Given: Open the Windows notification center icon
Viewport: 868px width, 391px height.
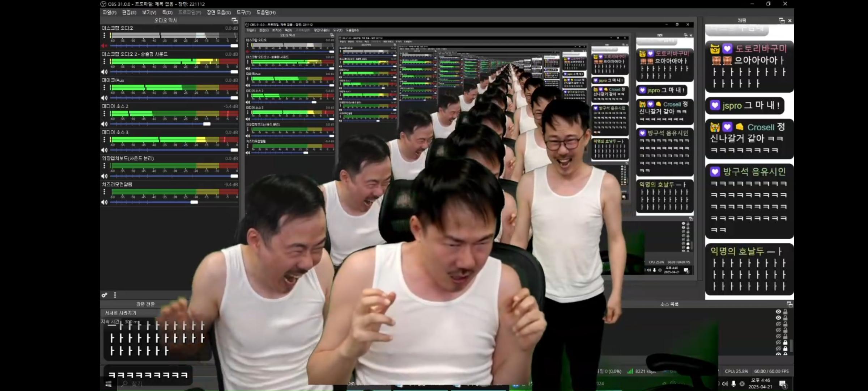Looking at the screenshot, I should [782, 384].
